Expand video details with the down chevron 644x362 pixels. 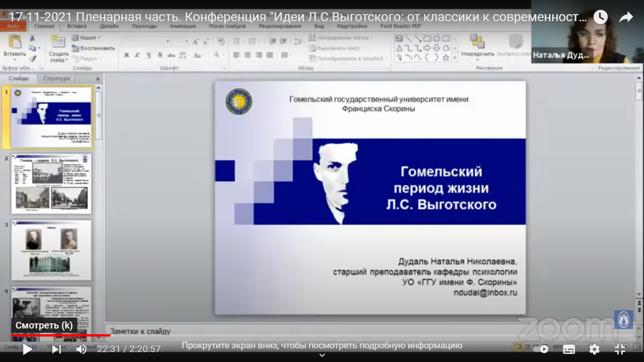tap(322, 355)
